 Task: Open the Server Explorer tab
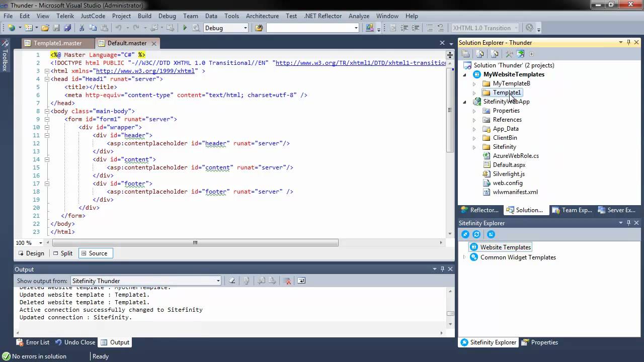click(616, 210)
